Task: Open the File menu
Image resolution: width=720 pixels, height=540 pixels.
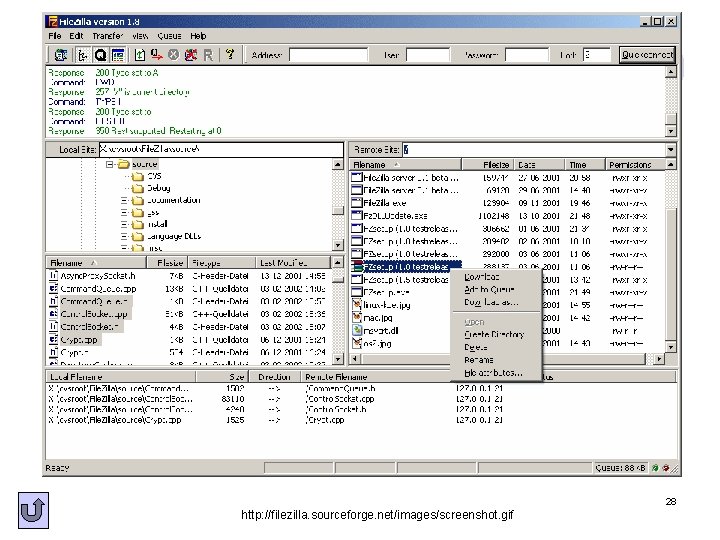Action: [x=55, y=36]
